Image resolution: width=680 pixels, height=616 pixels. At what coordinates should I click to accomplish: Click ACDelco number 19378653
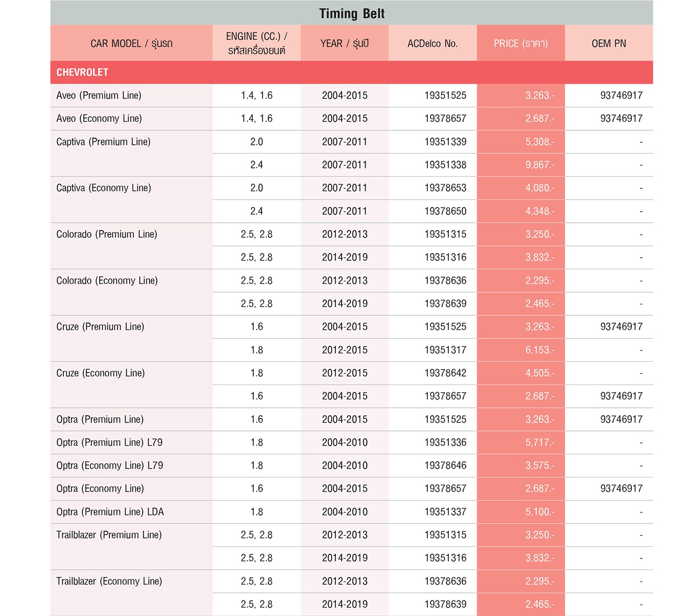[445, 188]
